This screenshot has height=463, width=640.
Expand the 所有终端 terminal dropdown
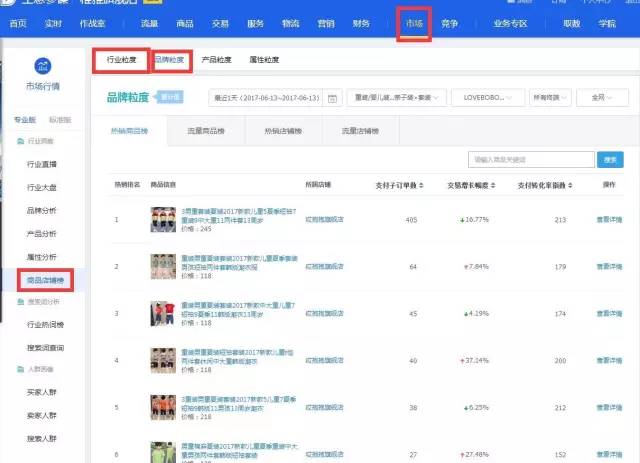click(x=550, y=98)
